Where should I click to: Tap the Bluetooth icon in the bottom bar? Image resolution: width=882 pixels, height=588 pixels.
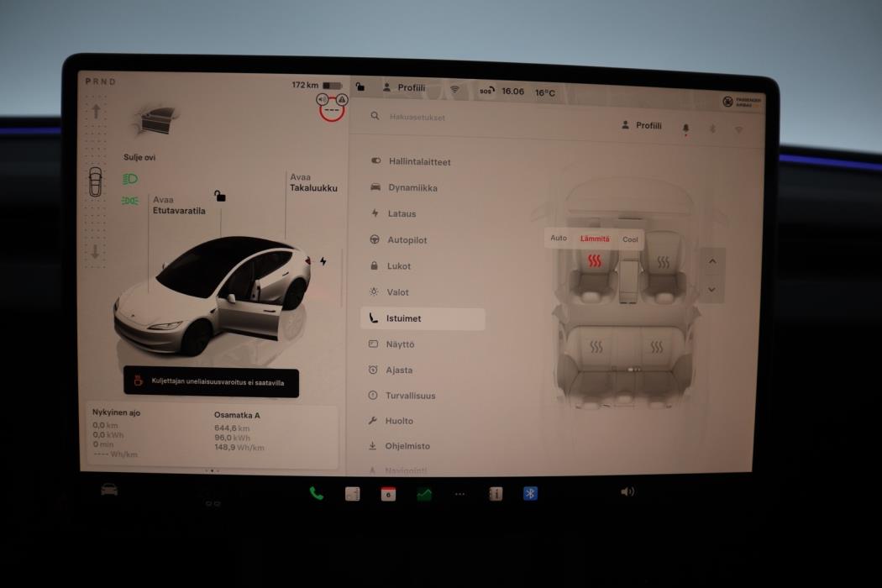pos(529,494)
